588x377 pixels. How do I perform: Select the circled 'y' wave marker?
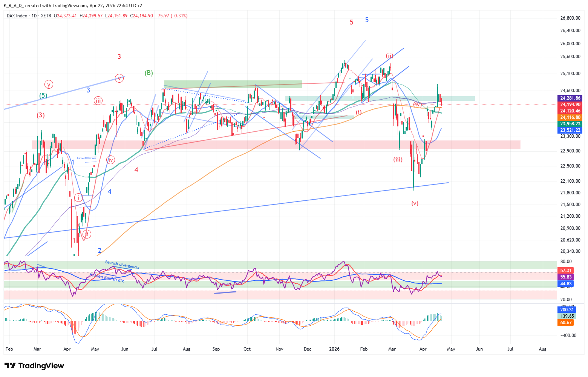48,84
